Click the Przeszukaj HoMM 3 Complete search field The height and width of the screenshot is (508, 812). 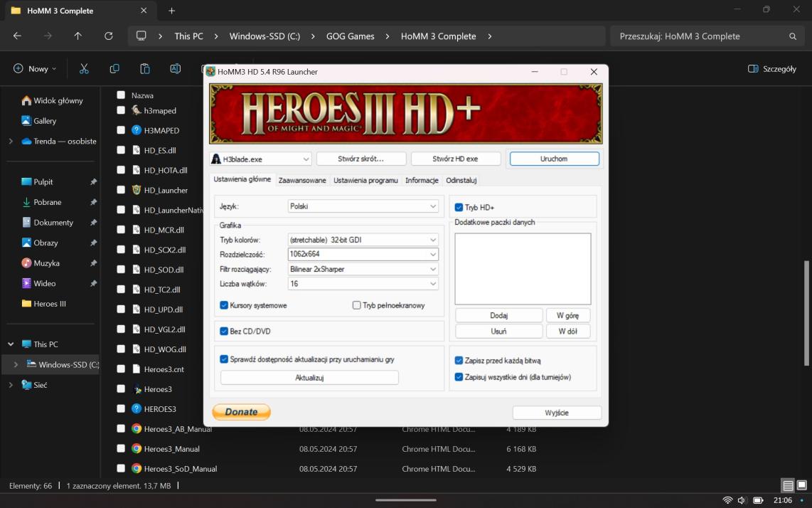tap(700, 36)
